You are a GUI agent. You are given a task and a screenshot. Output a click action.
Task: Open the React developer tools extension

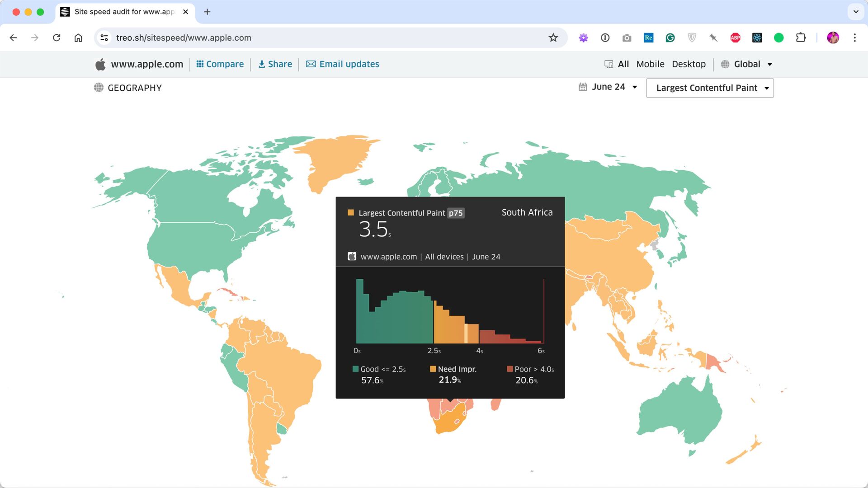(x=757, y=38)
